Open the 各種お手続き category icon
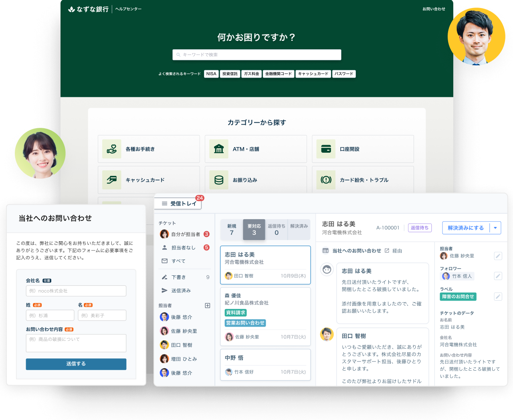Screen dimensions: 513x420 tap(112, 149)
